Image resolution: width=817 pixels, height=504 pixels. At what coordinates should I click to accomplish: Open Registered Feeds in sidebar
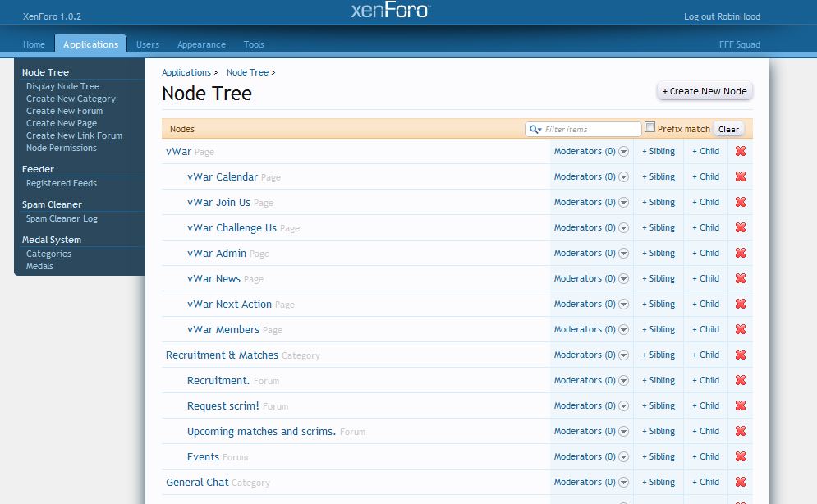[62, 183]
